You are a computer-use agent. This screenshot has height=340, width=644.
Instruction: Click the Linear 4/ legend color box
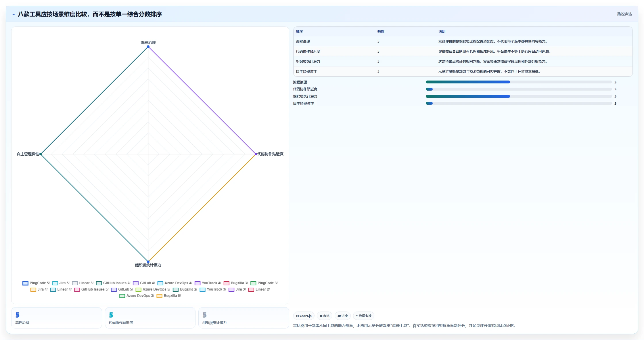tap(53, 289)
